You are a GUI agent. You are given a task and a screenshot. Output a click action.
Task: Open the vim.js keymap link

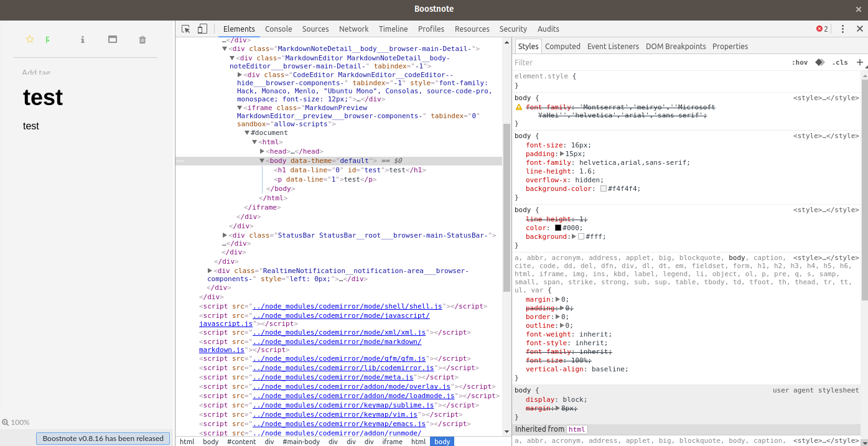(335, 414)
